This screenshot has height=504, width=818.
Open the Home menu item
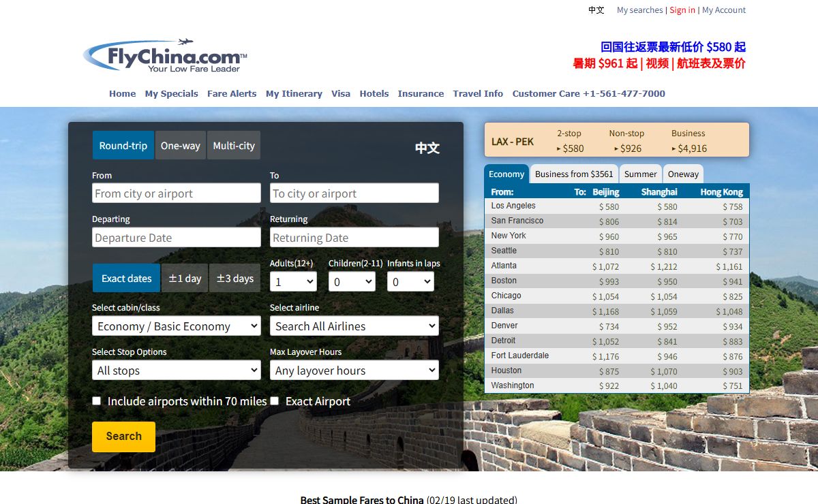click(x=123, y=94)
